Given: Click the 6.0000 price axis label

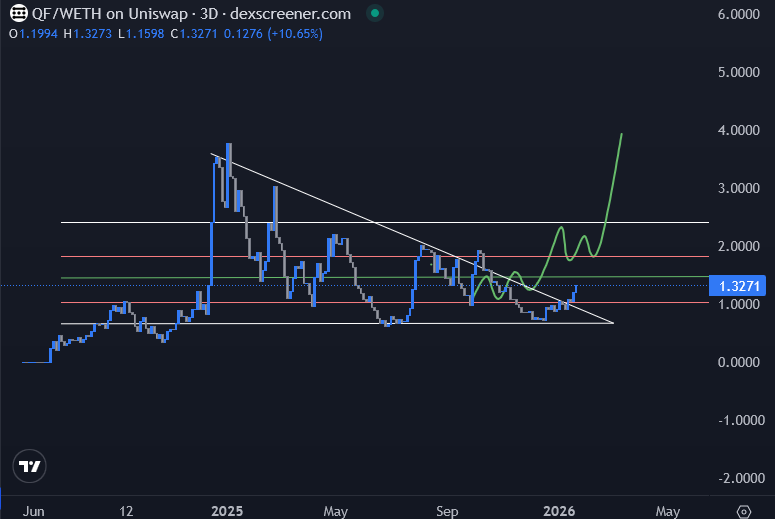Looking at the screenshot, I should [x=738, y=14].
